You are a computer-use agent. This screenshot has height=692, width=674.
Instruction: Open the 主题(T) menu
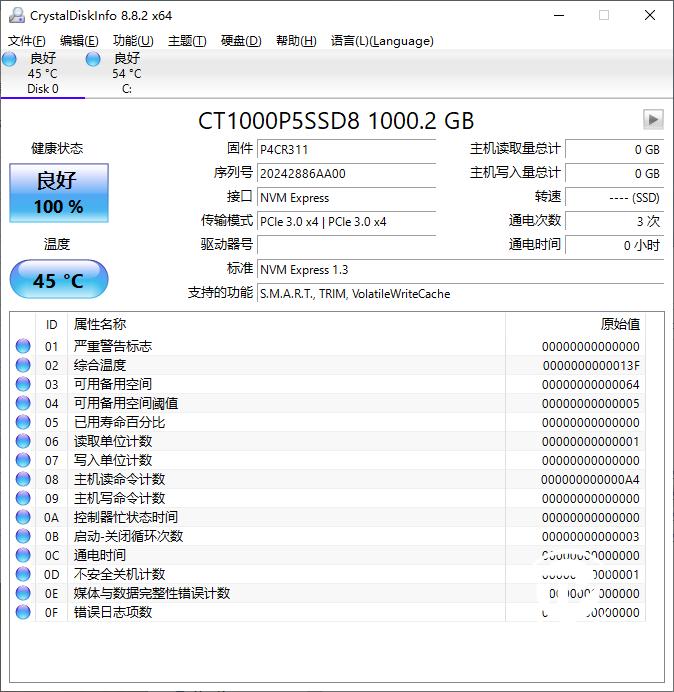[x=187, y=41]
